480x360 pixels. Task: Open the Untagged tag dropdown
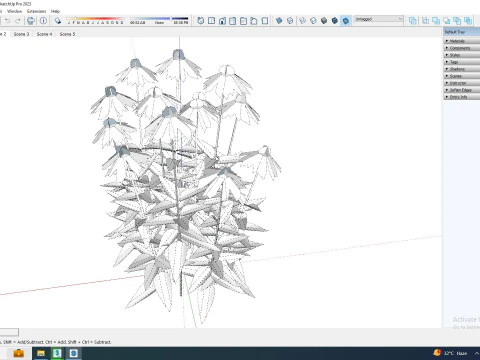point(379,19)
